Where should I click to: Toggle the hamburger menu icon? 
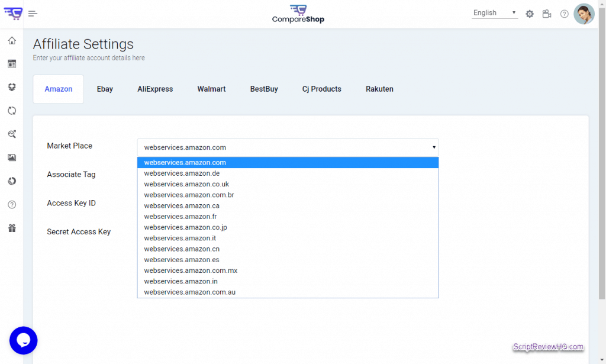tap(33, 14)
